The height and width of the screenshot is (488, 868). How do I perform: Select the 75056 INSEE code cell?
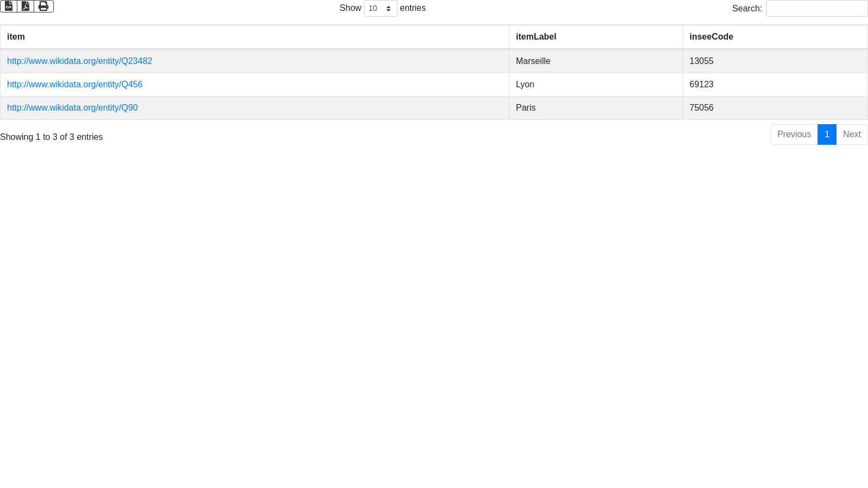(701, 108)
